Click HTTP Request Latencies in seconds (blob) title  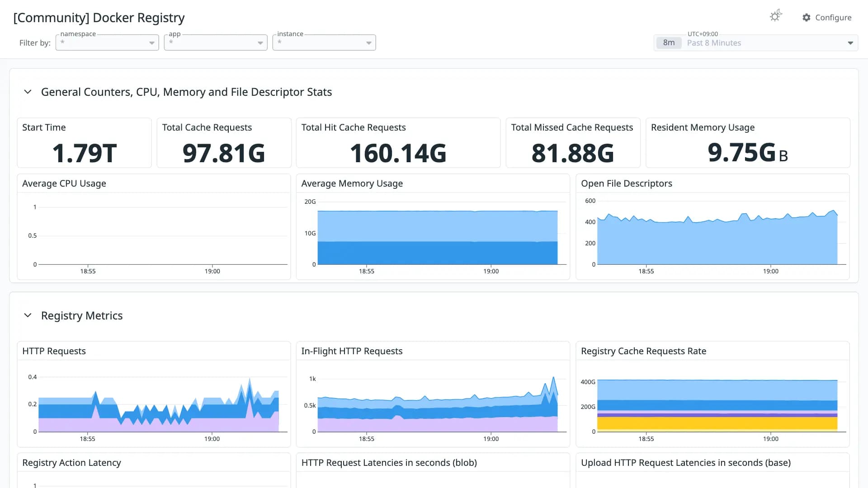click(x=389, y=463)
